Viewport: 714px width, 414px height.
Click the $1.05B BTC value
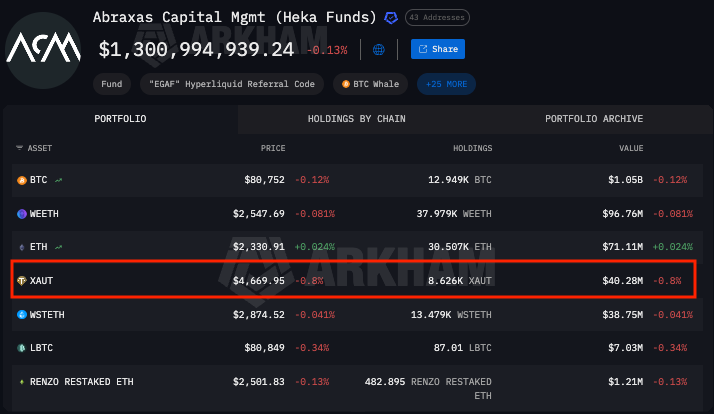click(625, 180)
